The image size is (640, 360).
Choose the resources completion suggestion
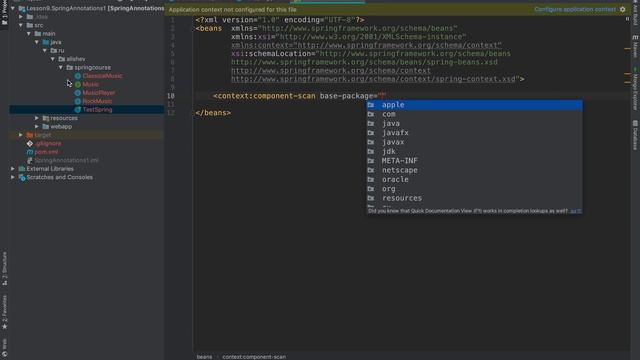pyautogui.click(x=474, y=198)
